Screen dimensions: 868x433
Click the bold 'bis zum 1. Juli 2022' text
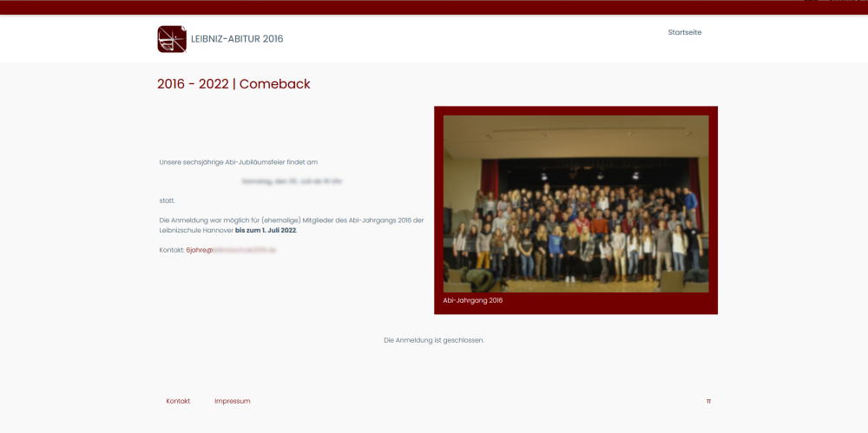click(x=266, y=231)
